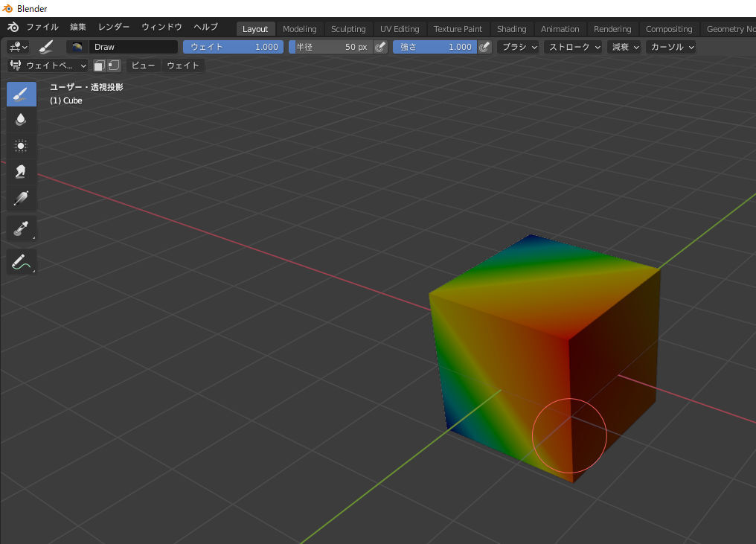Viewport: 756px width, 544px height.
Task: Click the ユーザー・透視投影 view label
Action: tap(87, 87)
